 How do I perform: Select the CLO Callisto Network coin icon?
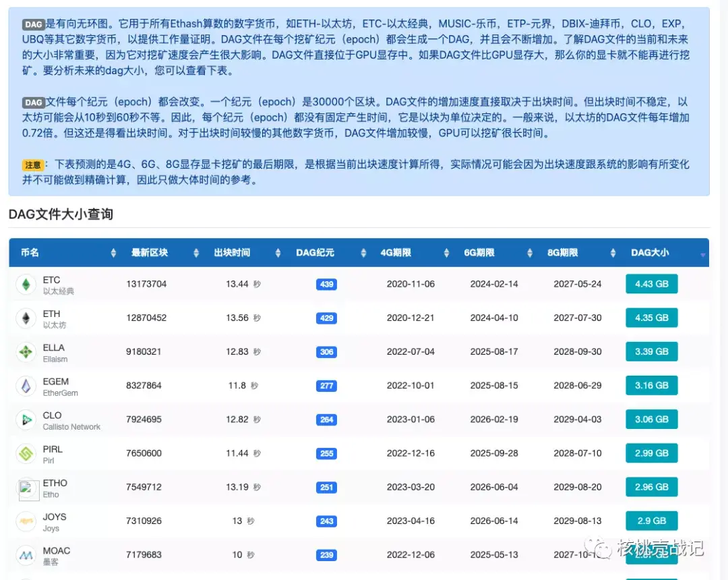[27, 419]
